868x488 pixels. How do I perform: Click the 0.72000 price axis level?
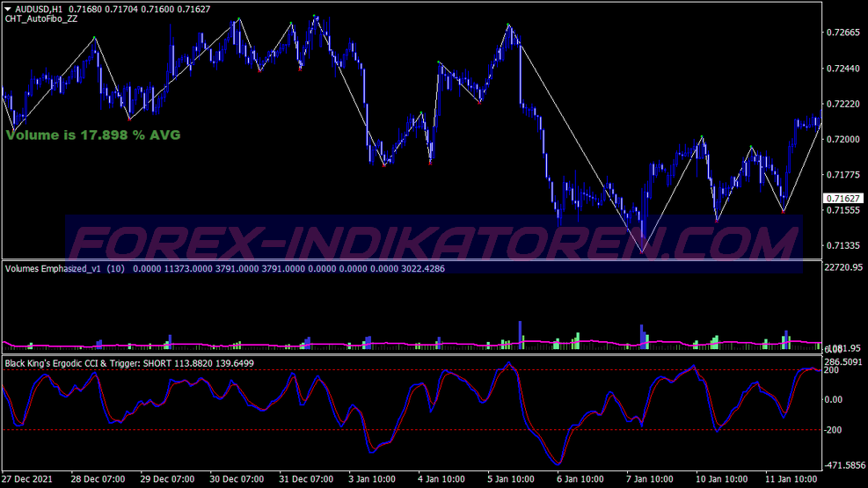click(842, 140)
